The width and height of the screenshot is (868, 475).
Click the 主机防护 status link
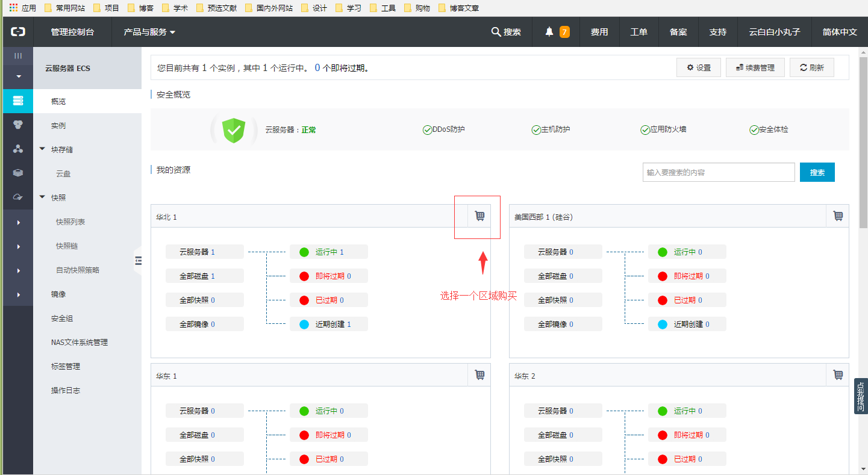(x=551, y=129)
